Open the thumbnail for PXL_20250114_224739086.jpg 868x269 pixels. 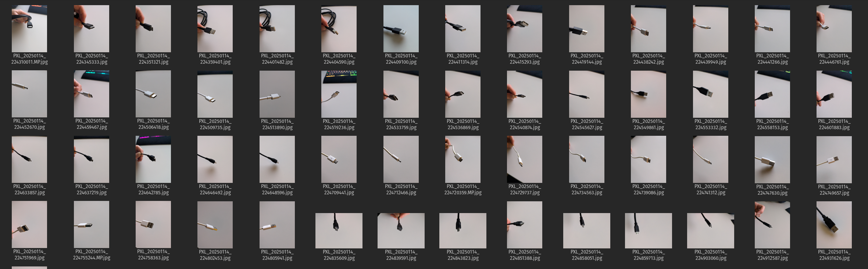pos(649,159)
